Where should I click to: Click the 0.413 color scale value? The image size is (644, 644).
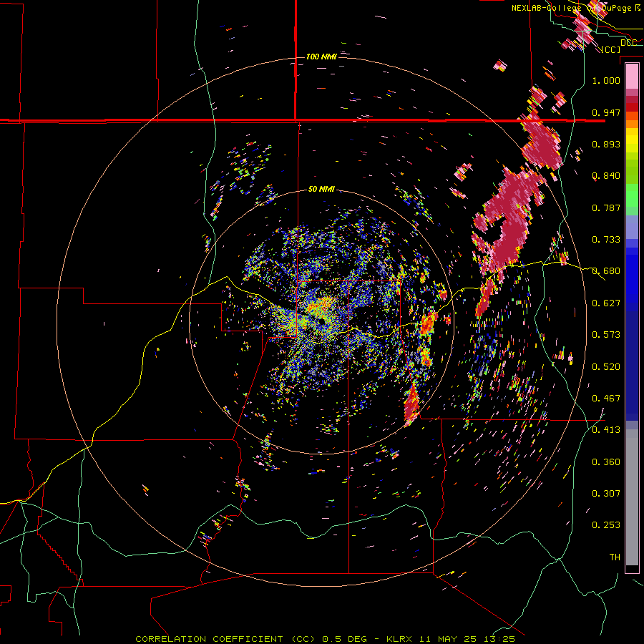[x=606, y=430]
